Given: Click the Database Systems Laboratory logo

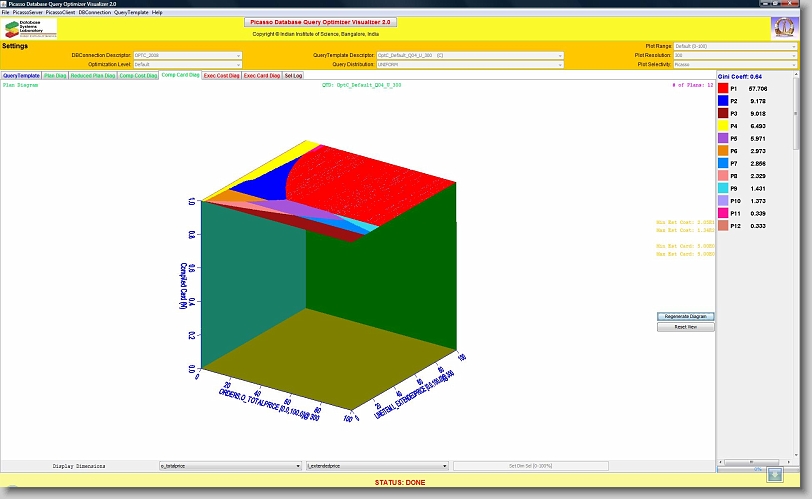Looking at the screenshot, I should coord(31,28).
